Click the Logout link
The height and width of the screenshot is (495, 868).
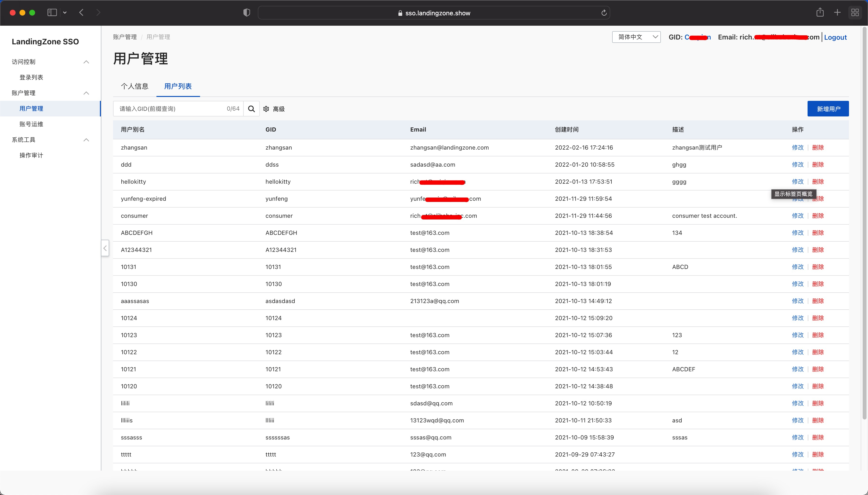click(x=835, y=38)
